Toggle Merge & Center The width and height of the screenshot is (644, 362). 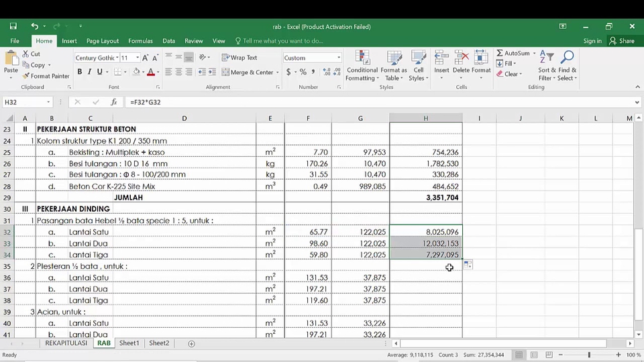pyautogui.click(x=248, y=72)
